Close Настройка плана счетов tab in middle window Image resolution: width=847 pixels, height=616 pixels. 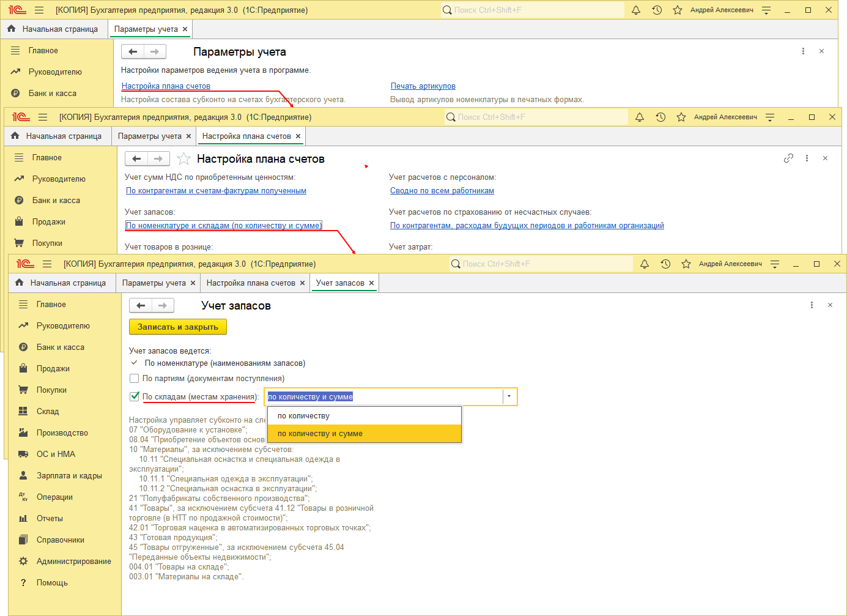(298, 136)
